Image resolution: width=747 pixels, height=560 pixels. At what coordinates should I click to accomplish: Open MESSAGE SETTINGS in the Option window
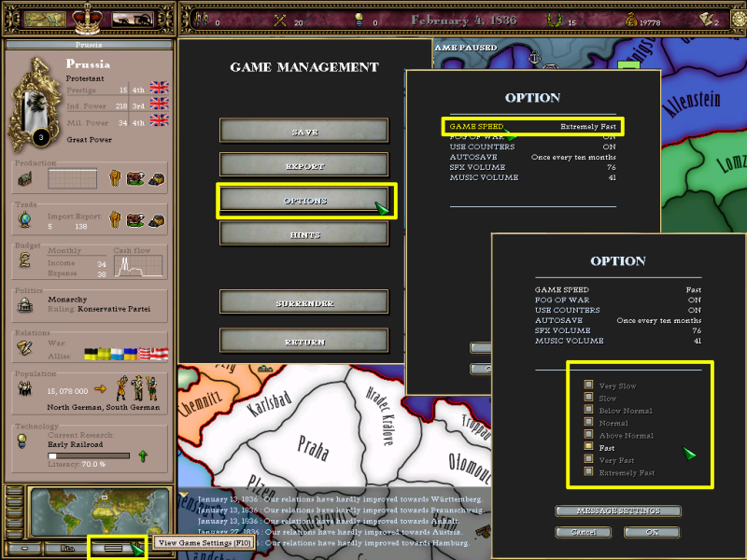tap(618, 511)
